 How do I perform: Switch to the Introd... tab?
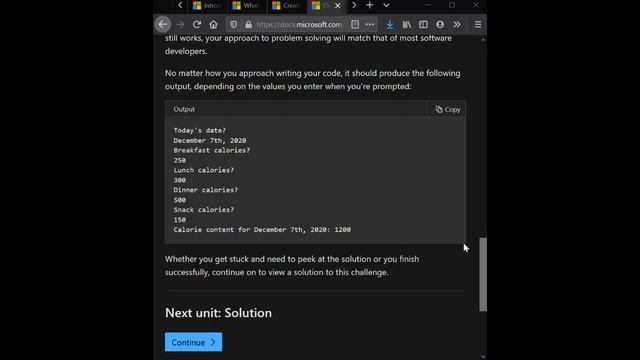[x=207, y=6]
